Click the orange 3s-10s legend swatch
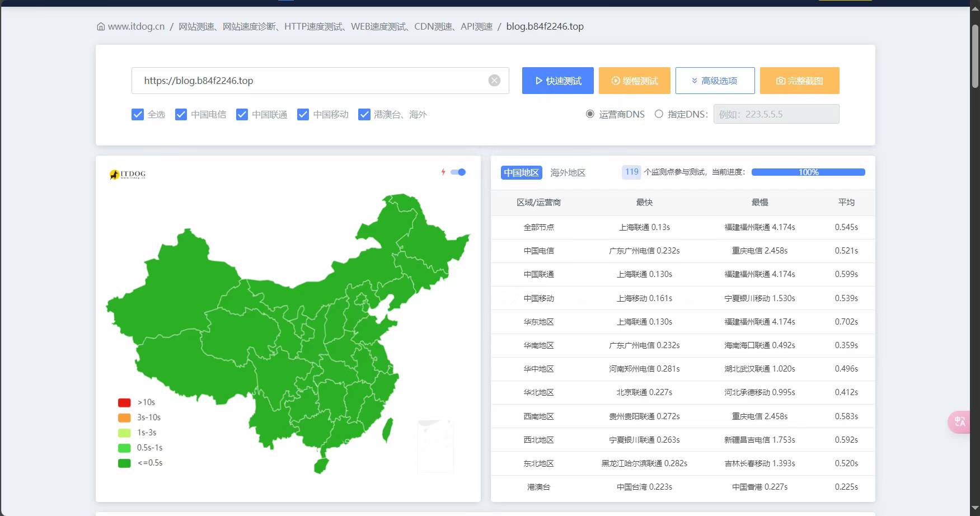 coord(124,418)
